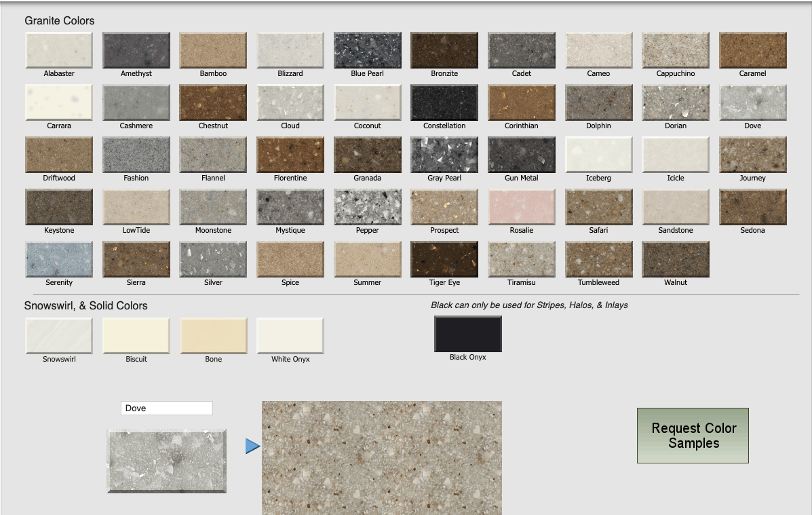Select the Iceberg granite color
812x515 pixels.
coord(598,154)
